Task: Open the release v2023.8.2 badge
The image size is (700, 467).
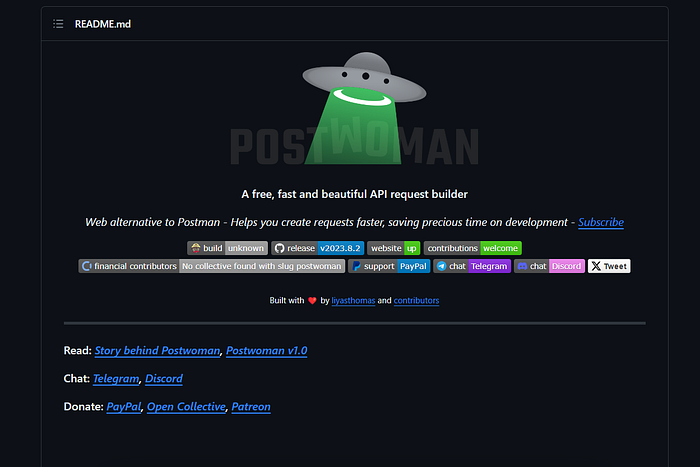Action: click(317, 248)
